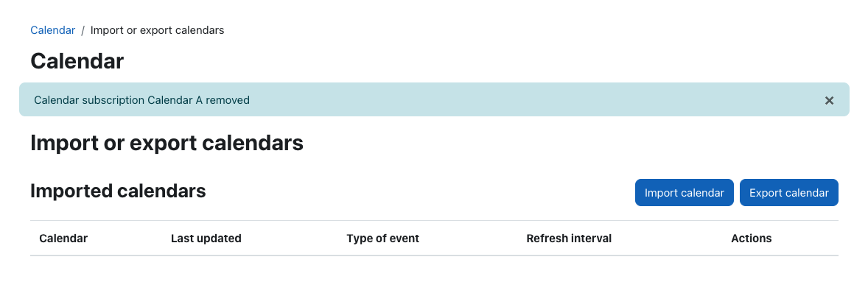Click the Type of event column header
Image resolution: width=868 pixels, height=282 pixels.
pyautogui.click(x=382, y=239)
